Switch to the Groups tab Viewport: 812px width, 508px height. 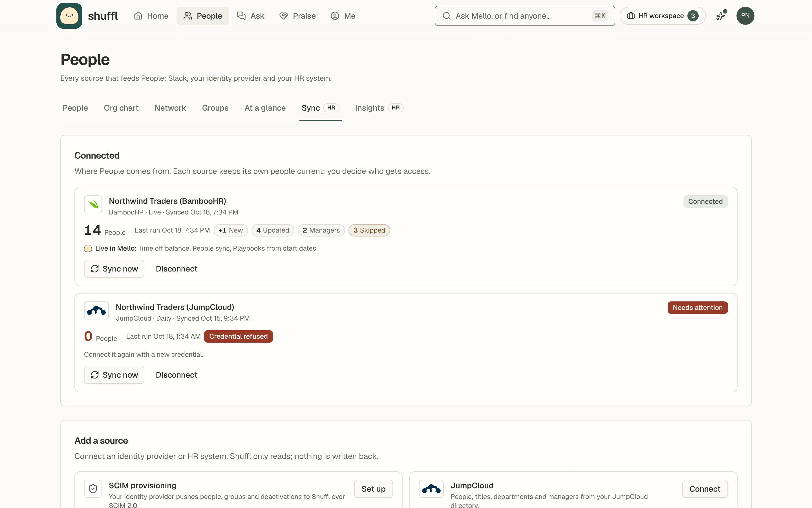215,108
